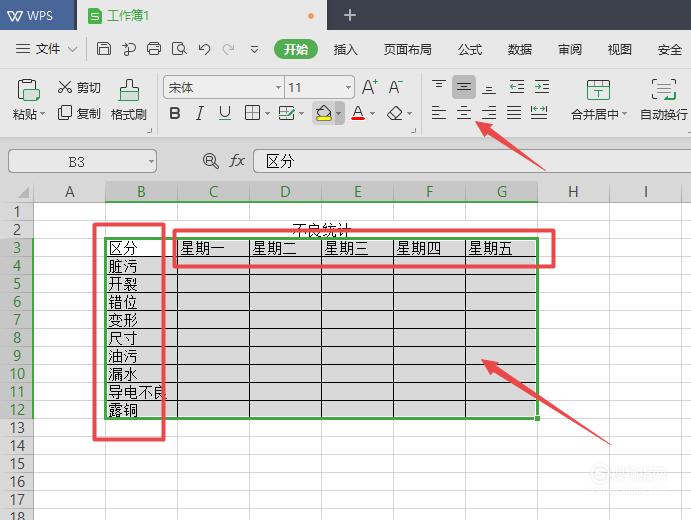The image size is (691, 520).
Task: Open the 公式 Formulas tab
Action: pos(469,49)
